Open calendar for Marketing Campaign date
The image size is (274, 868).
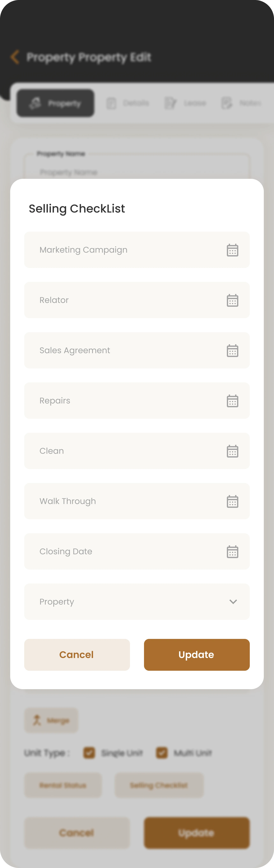pos(232,250)
